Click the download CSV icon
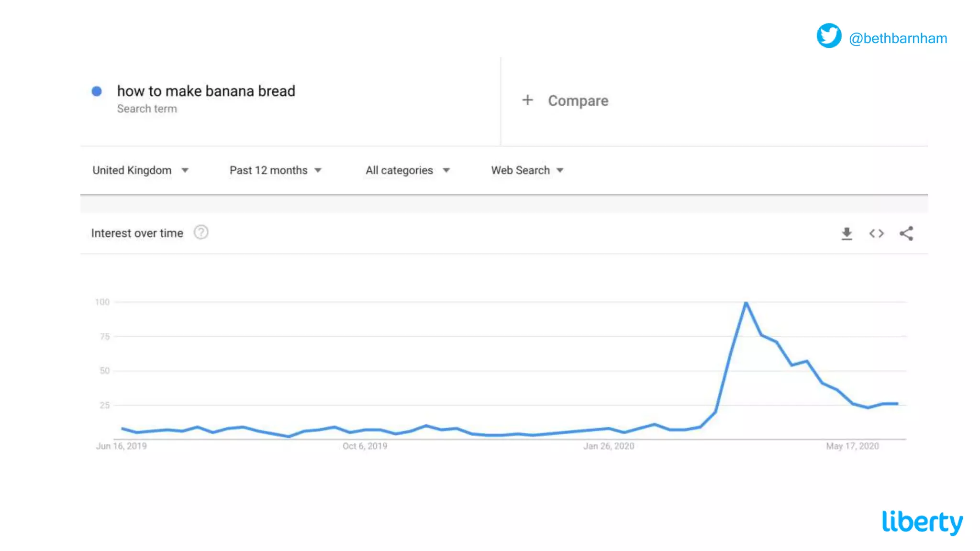 click(x=846, y=233)
